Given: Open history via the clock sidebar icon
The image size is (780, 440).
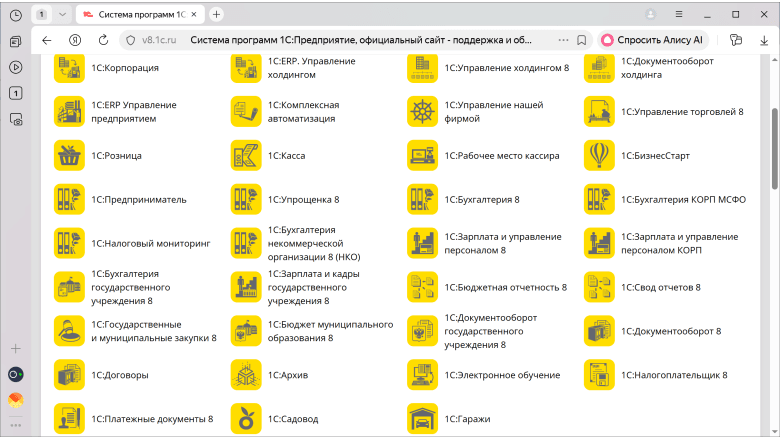Looking at the screenshot, I should (x=16, y=15).
